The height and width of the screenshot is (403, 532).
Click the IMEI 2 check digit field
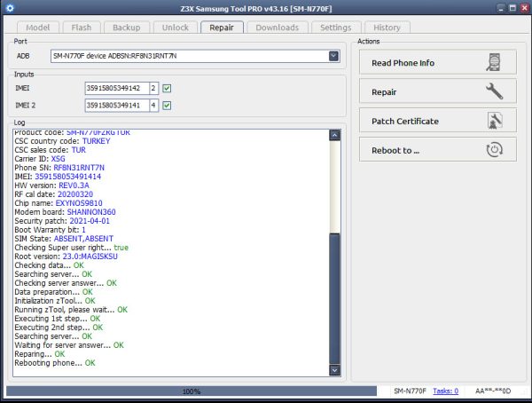[153, 106]
